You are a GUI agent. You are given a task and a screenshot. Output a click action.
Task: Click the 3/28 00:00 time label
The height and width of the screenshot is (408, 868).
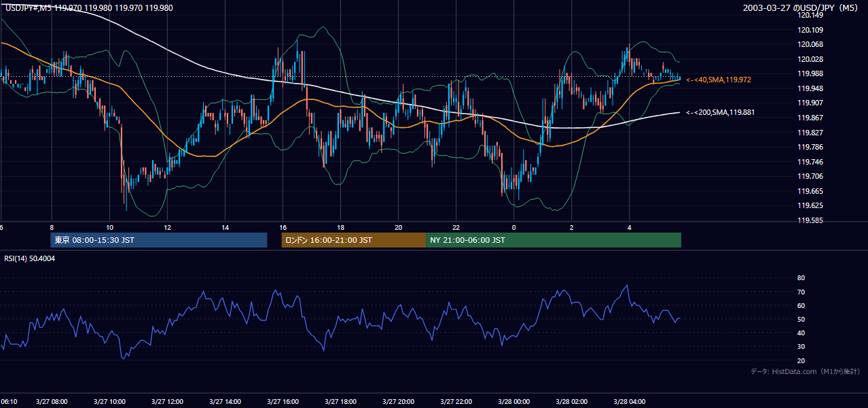point(516,402)
